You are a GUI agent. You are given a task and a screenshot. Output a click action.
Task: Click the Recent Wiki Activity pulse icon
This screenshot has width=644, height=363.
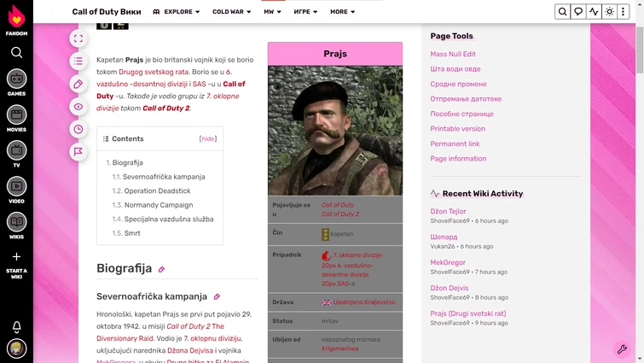[435, 194]
